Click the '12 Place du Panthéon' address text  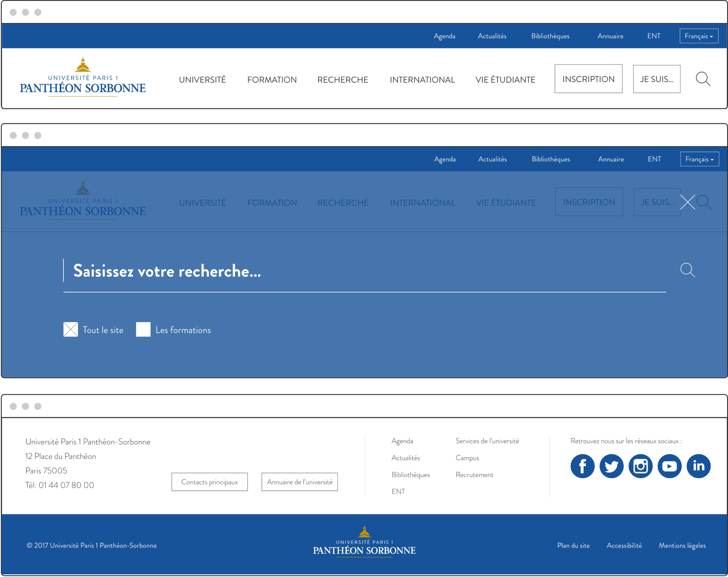pos(61,456)
